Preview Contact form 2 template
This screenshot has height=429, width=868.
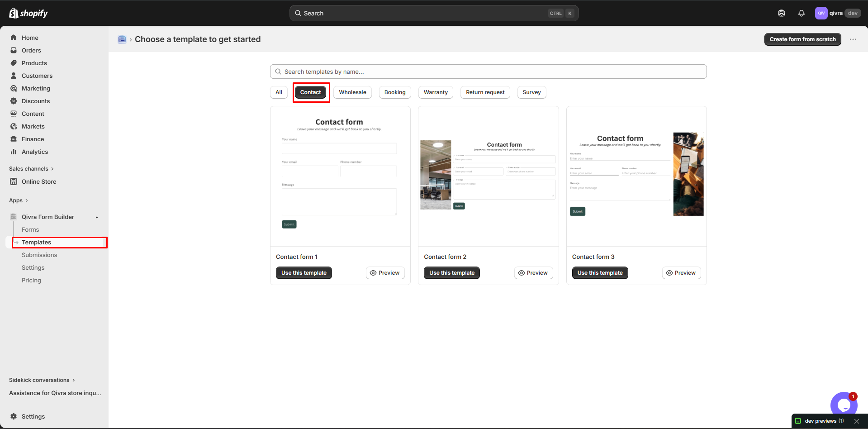pos(533,273)
